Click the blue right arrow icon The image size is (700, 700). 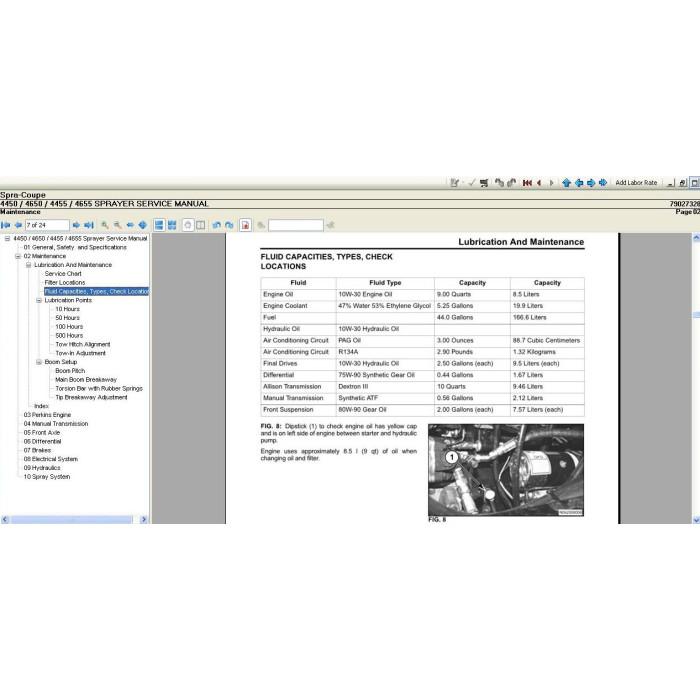click(x=591, y=183)
